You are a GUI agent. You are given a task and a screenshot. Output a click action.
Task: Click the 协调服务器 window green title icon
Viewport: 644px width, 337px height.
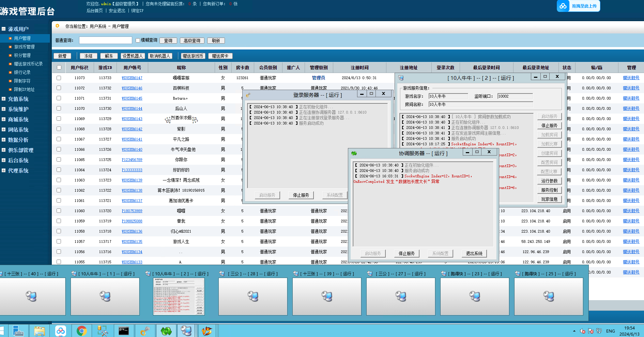point(354,153)
